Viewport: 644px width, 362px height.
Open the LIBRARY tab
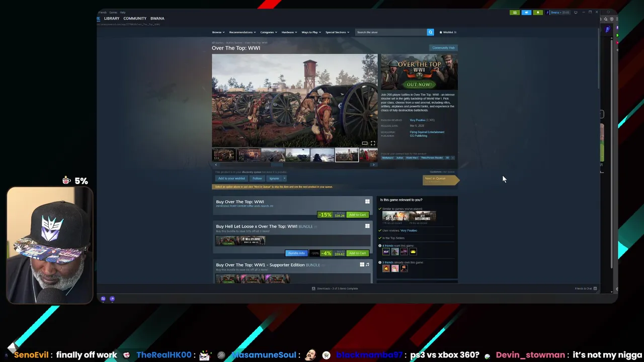click(x=112, y=19)
